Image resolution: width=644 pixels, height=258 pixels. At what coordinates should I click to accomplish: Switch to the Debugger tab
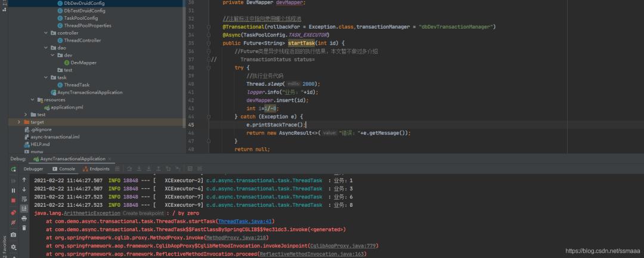click(33, 169)
